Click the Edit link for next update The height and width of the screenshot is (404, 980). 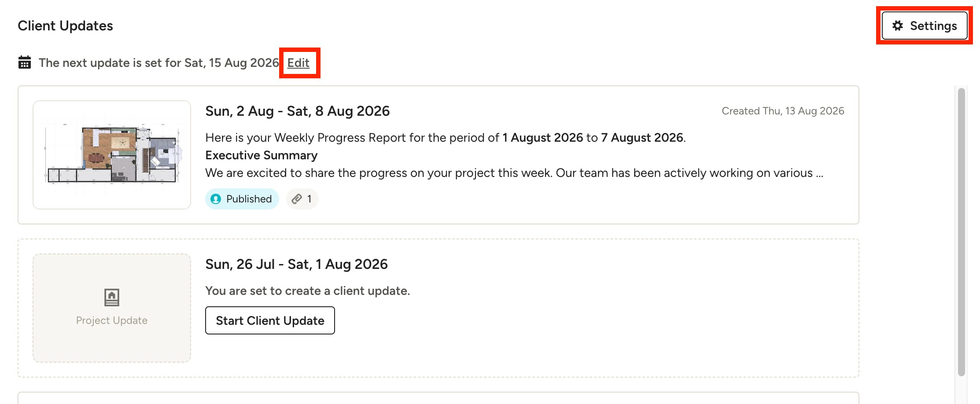click(x=298, y=63)
